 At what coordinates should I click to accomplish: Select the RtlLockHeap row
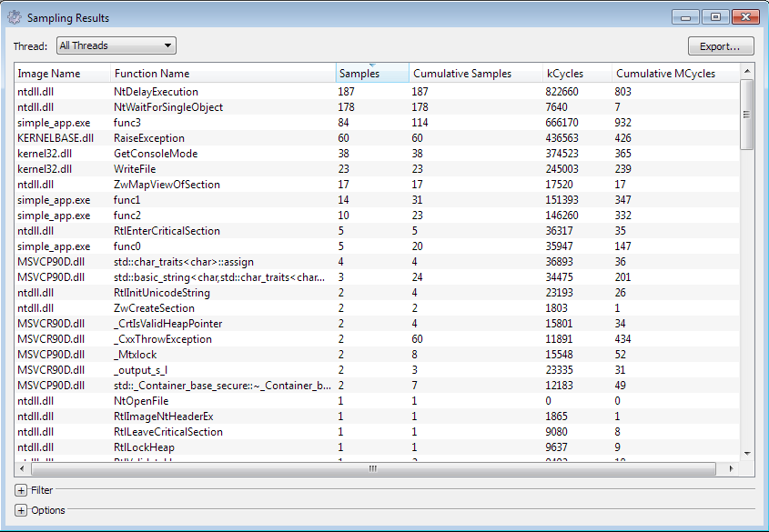[377, 447]
